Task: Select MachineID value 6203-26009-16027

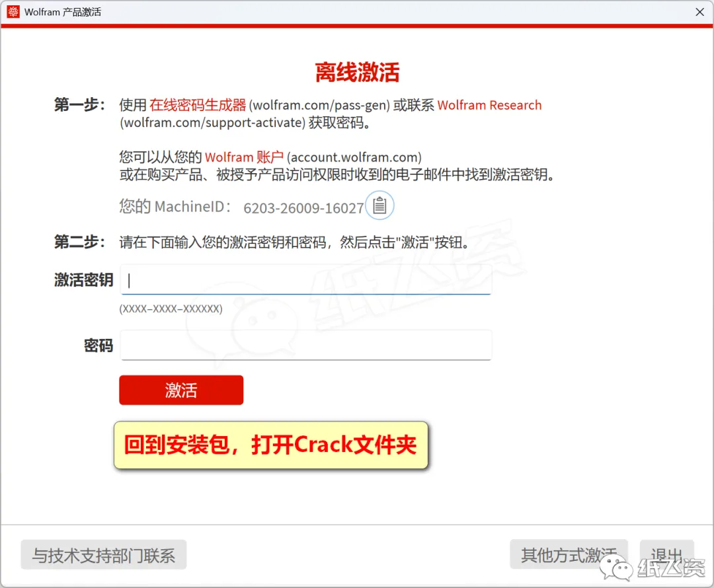Action: [303, 208]
